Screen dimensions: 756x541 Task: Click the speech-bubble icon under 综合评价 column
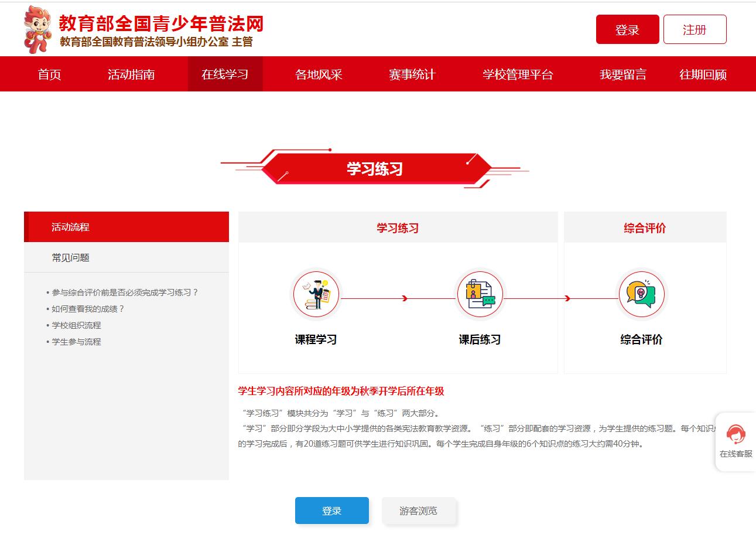(642, 295)
